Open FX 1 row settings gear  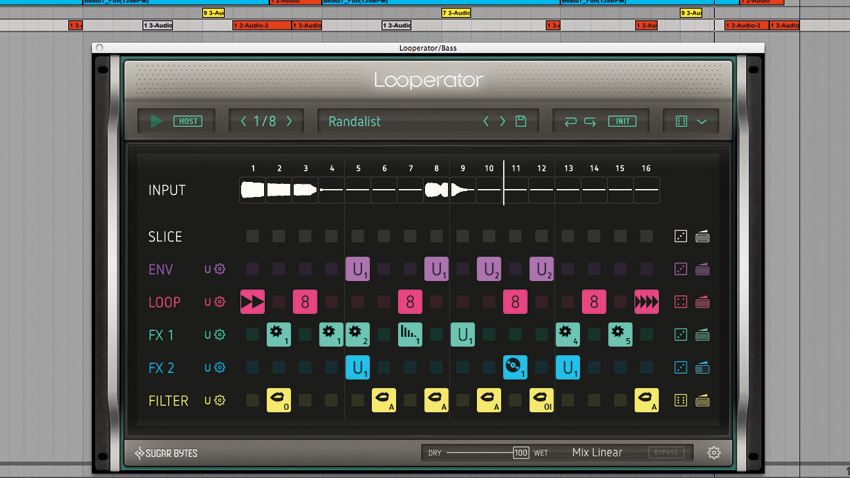220,335
